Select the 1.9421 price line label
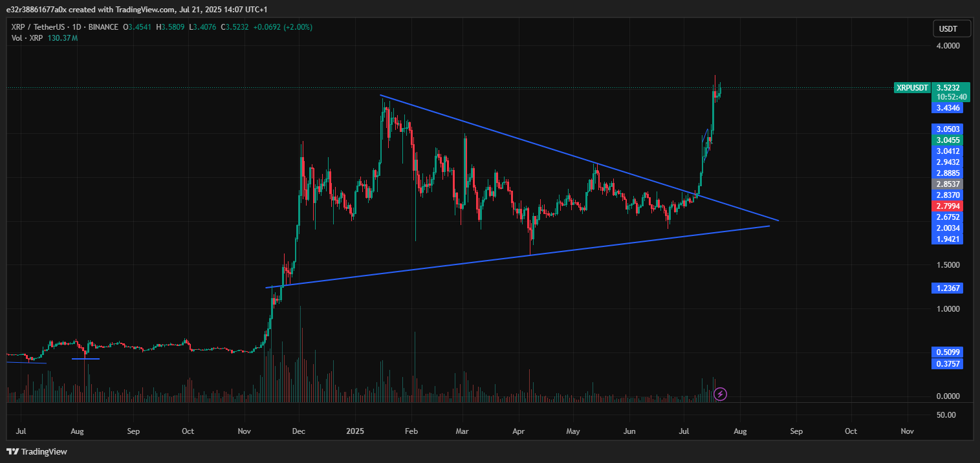 (947, 239)
